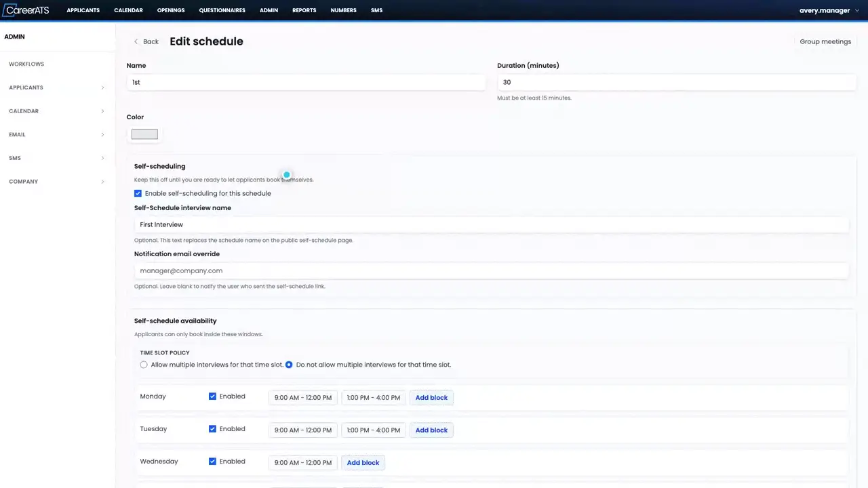Click Wednesday's 9:00 AM - 12:00 PM block
The image size is (868, 488).
(x=303, y=463)
